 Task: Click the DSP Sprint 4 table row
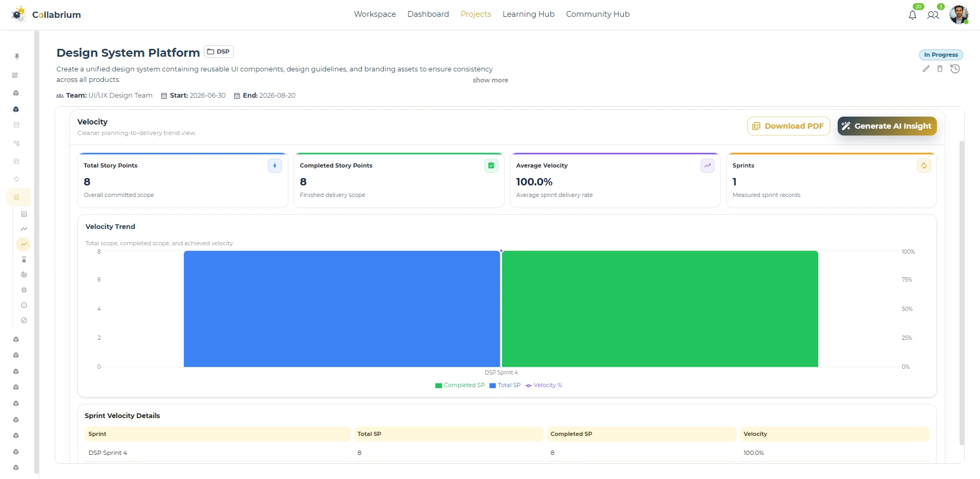coord(507,453)
